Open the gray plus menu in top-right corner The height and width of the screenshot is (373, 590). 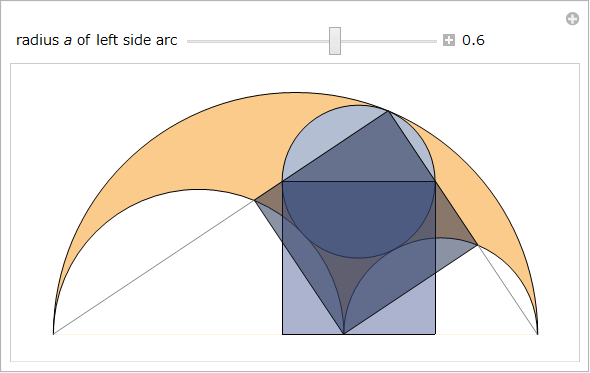pos(572,19)
